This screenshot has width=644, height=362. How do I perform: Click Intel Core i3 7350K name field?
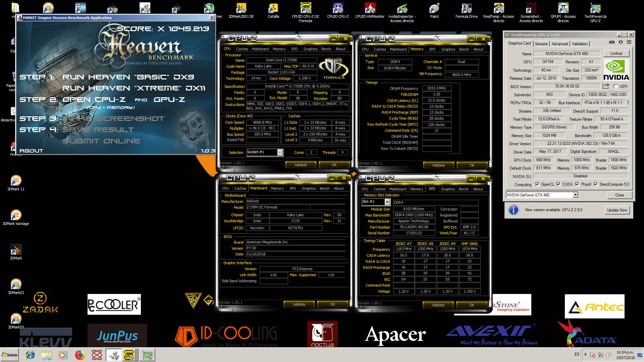coord(282,60)
